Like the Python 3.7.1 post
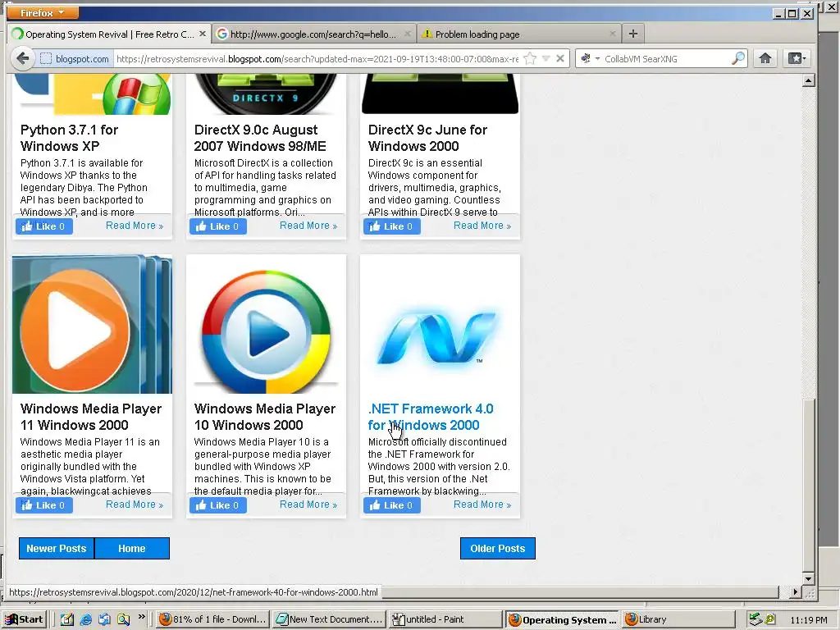Screen dimensions: 840x630 coord(44,226)
